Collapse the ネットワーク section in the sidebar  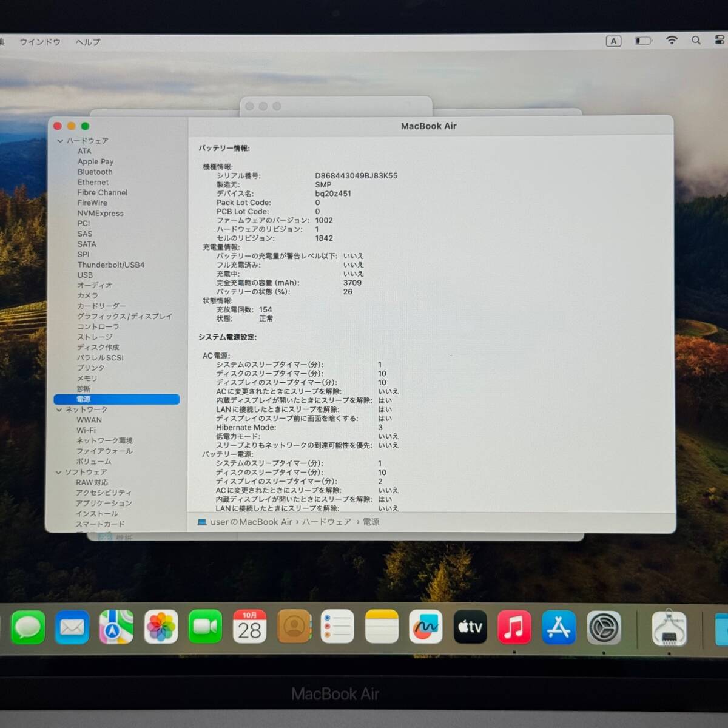click(x=59, y=409)
